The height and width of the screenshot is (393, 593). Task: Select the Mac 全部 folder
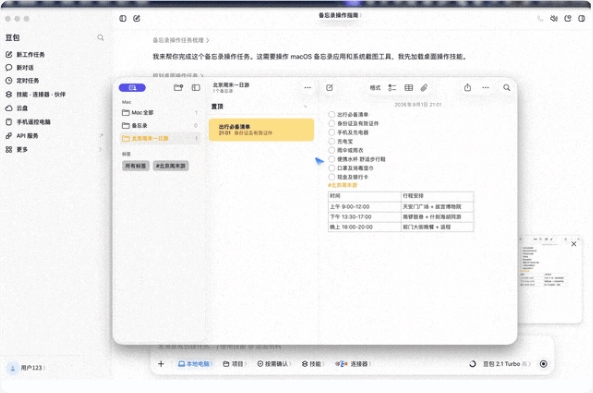pos(160,112)
